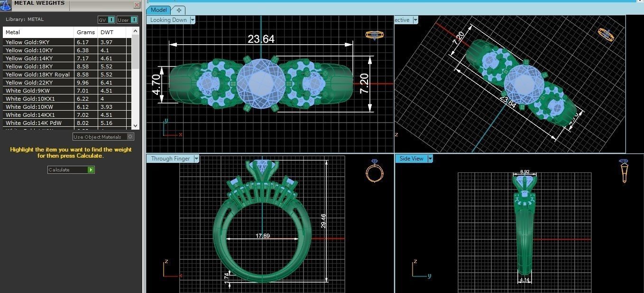Viewport: 644px width, 293px height.
Task: Toggle the User library switch
Action: tap(127, 19)
